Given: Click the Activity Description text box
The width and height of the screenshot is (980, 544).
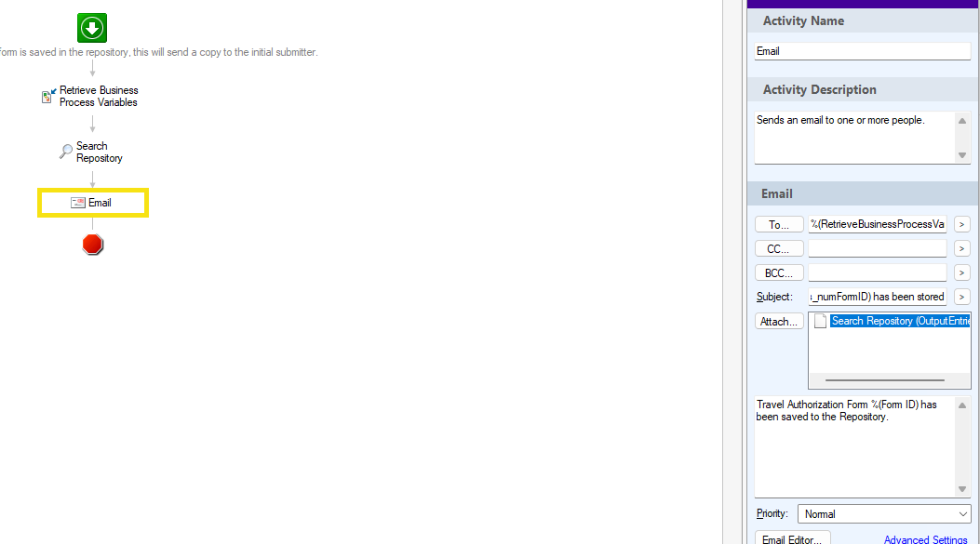Looking at the screenshot, I should [854, 138].
